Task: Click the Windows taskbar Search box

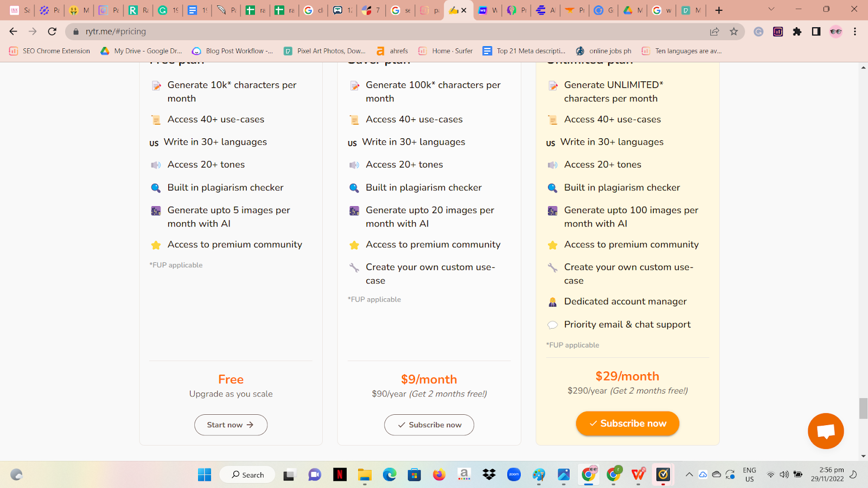Action: click(x=247, y=475)
